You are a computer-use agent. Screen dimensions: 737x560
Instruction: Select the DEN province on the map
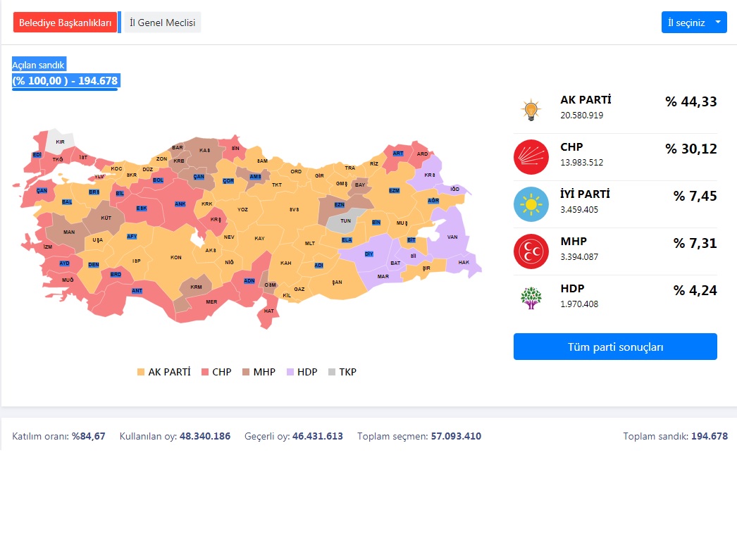[x=94, y=264]
